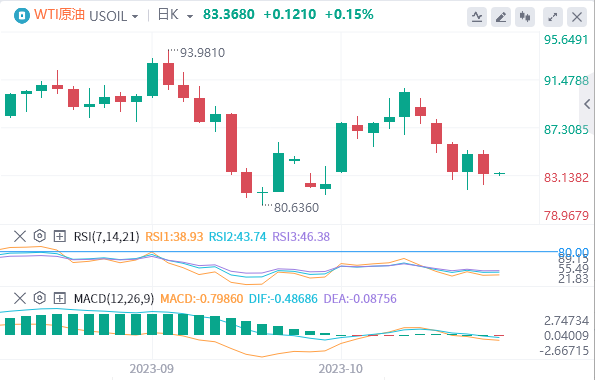Open the indicator line chart tool icon
This screenshot has width=595, height=380.
[x=477, y=17]
